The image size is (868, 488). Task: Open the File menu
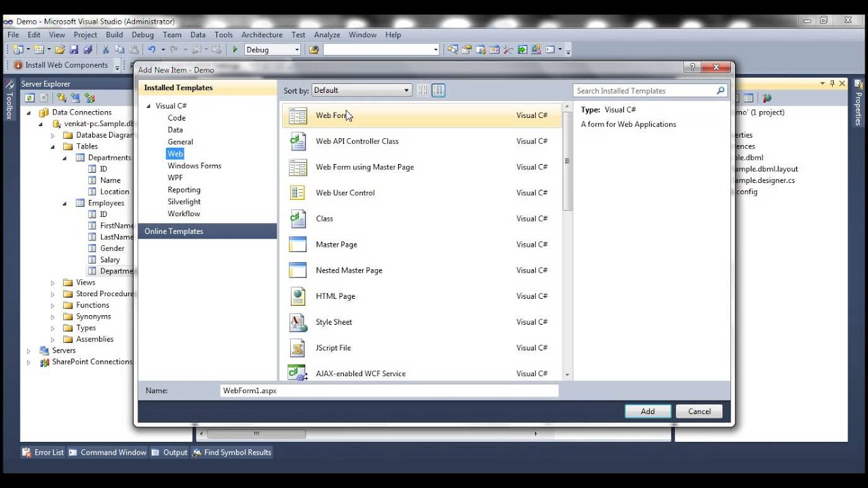tap(14, 35)
